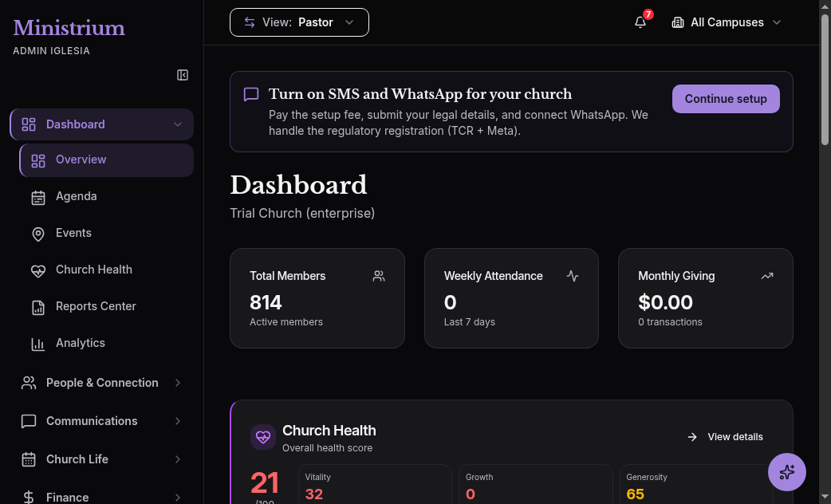831x504 pixels.
Task: Expand the Communications section chevron
Action: 178,421
